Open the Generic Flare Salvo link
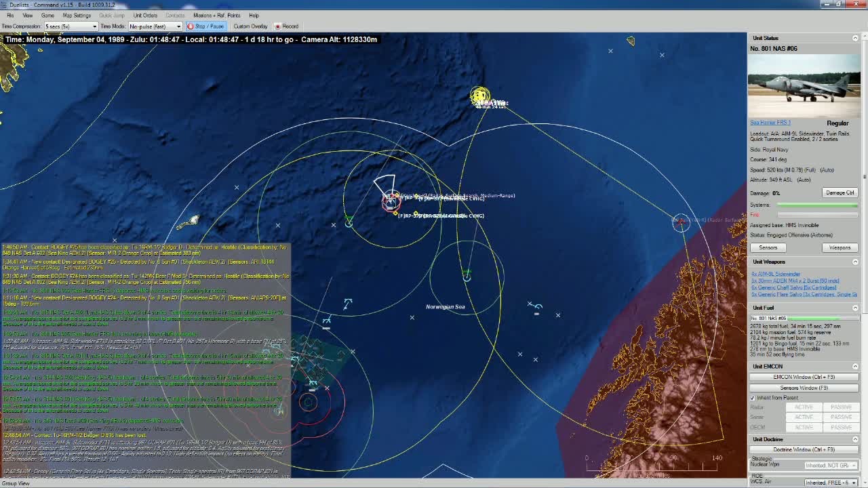Screen dimensions: 868x488 [804, 294]
